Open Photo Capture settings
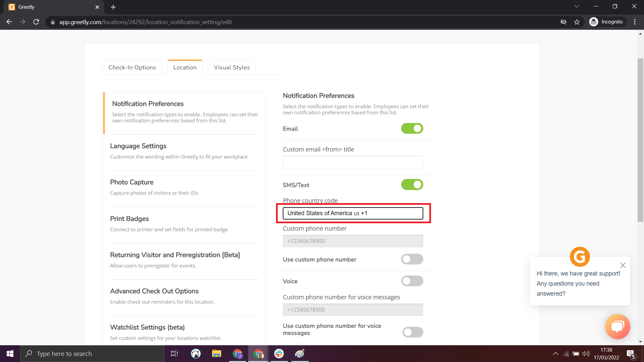The image size is (644, 362). pyautogui.click(x=184, y=187)
